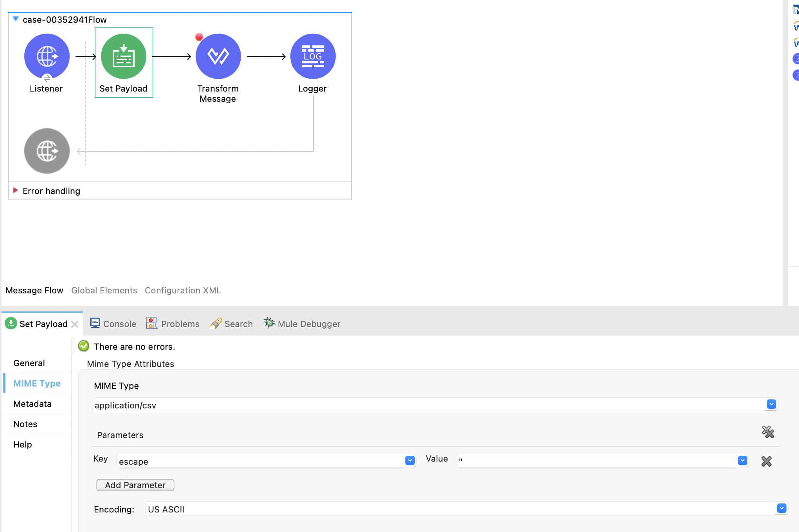Click the gray Listener response icon
This screenshot has height=532, width=799.
(47, 151)
